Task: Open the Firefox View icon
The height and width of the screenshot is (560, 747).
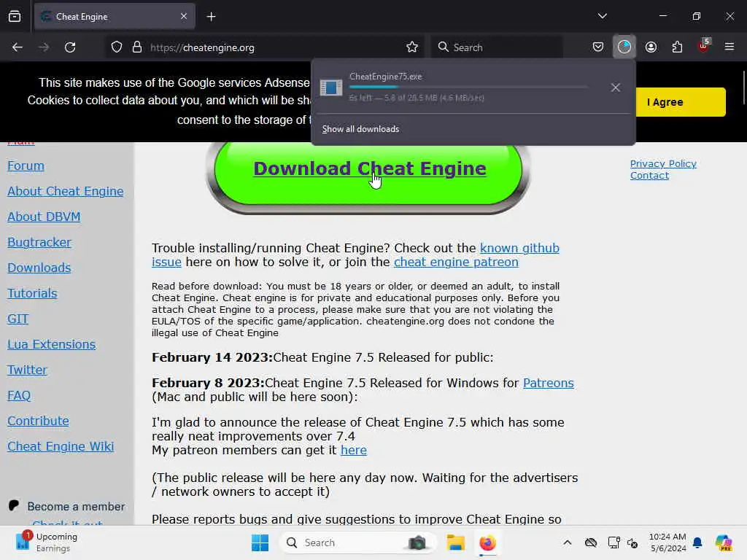Action: click(x=15, y=17)
